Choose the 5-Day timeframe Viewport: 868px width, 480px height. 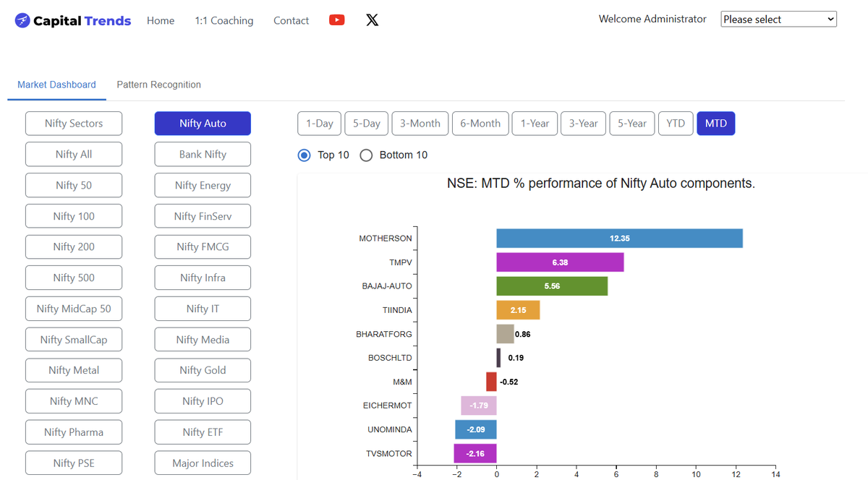point(367,124)
